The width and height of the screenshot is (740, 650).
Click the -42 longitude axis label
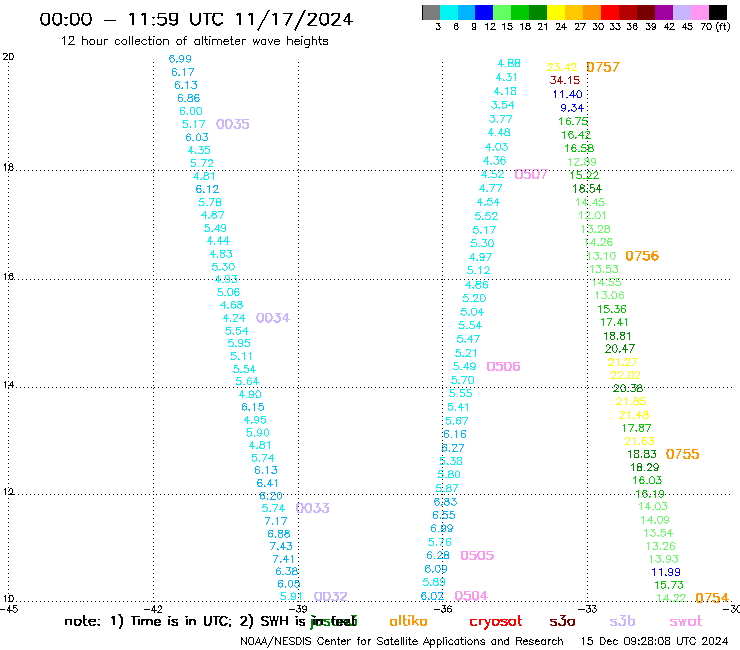tap(154, 609)
